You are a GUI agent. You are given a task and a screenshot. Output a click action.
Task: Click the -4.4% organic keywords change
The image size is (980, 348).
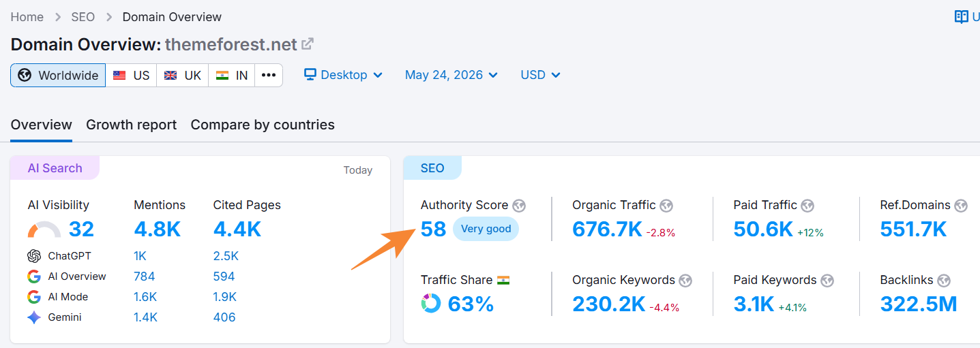(664, 308)
